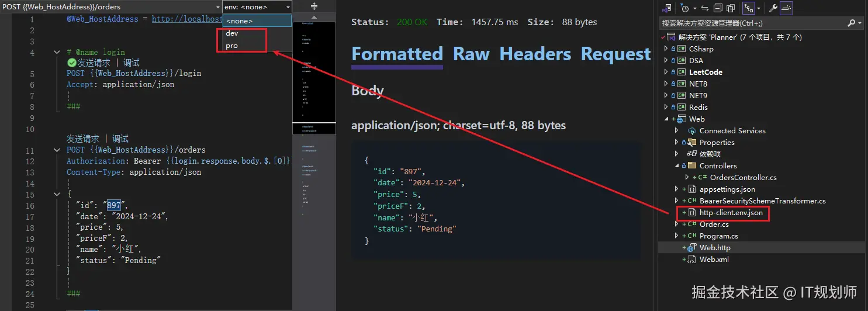
Task: Select OrdersController.cs in the tree
Action: [743, 177]
